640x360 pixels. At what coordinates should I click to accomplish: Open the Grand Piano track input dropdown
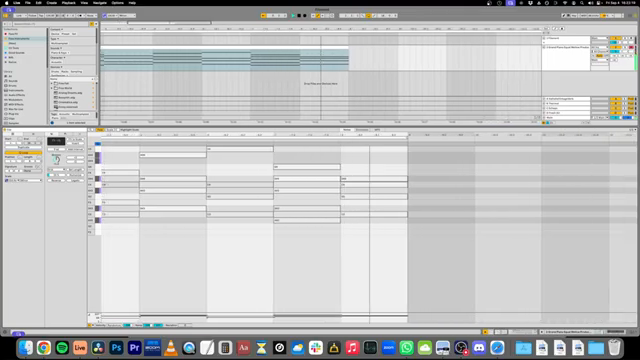point(600,47)
